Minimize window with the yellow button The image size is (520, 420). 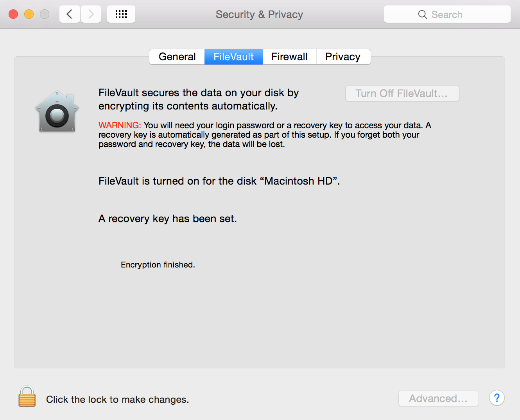[x=29, y=14]
